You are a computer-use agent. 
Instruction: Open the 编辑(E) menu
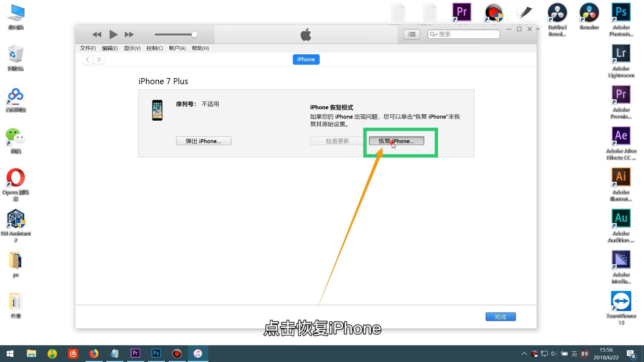point(110,48)
